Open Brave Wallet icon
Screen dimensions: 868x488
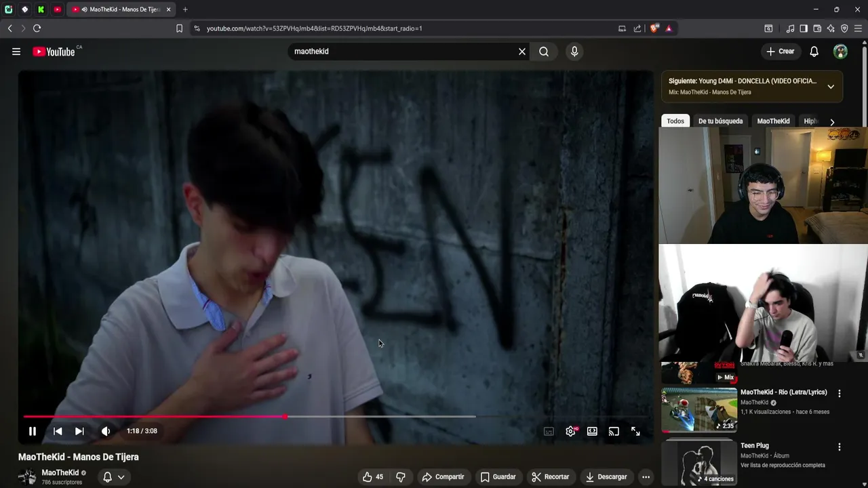[x=817, y=28]
